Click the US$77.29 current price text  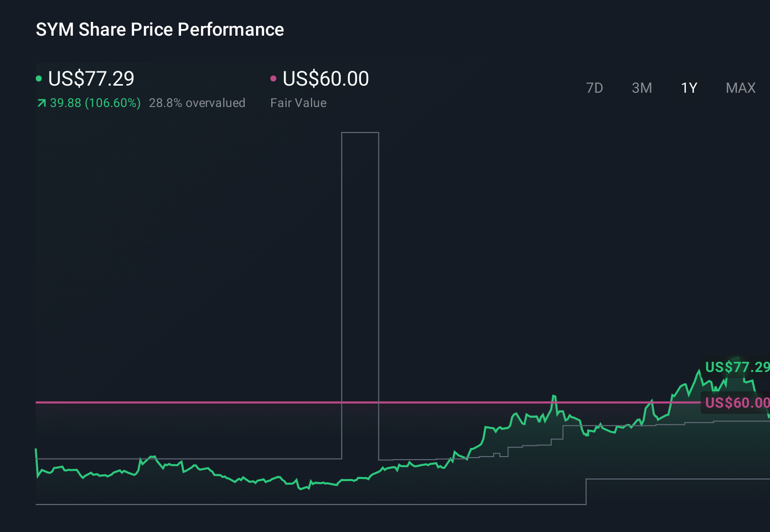pyautogui.click(x=91, y=78)
